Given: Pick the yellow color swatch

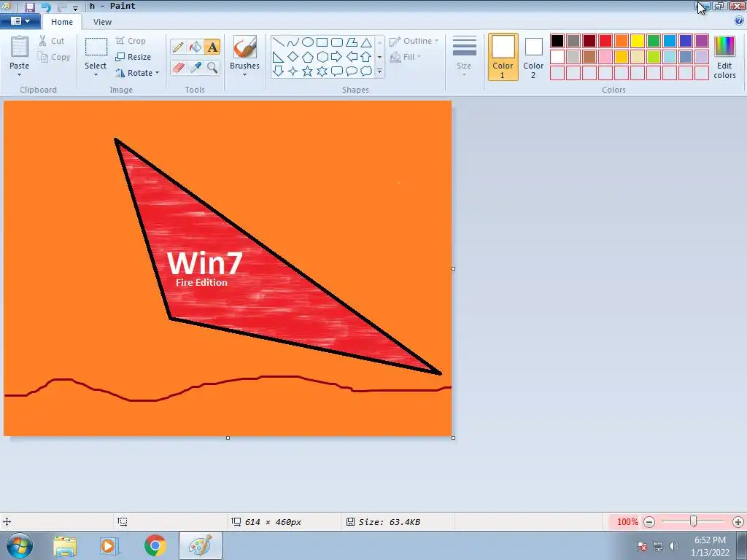Looking at the screenshot, I should pos(638,41).
